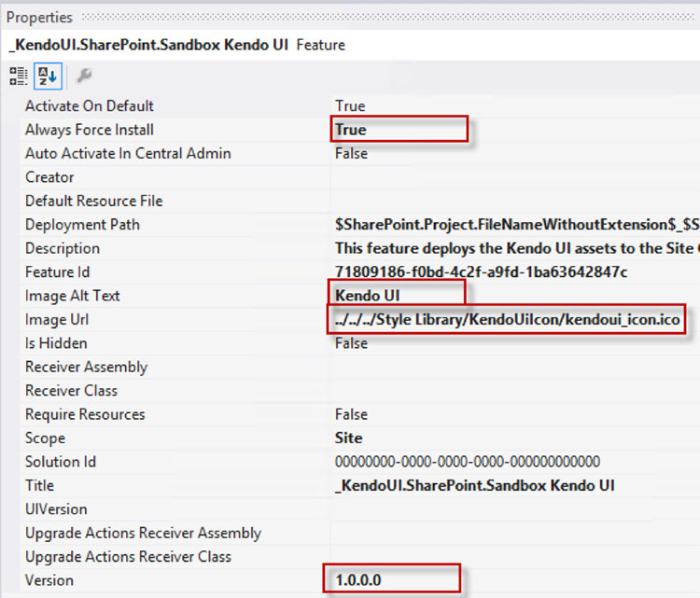Edit the Version value 1.0.0.0

[358, 580]
